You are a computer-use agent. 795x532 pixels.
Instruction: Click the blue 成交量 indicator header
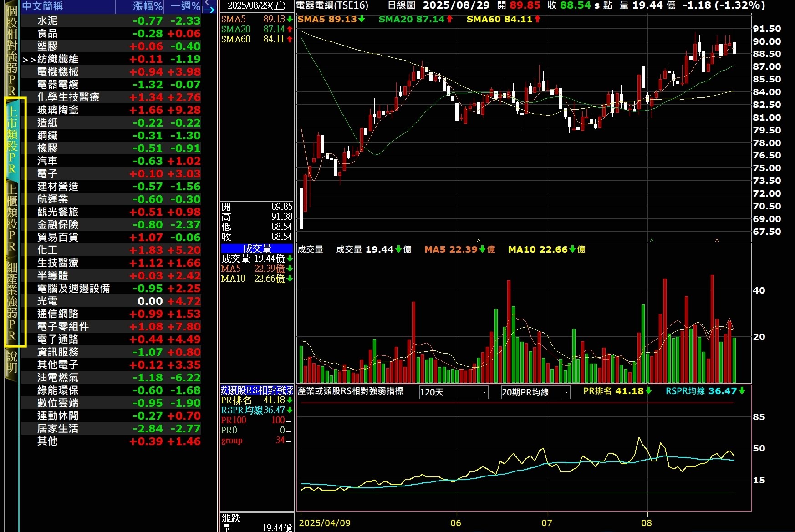click(x=257, y=248)
